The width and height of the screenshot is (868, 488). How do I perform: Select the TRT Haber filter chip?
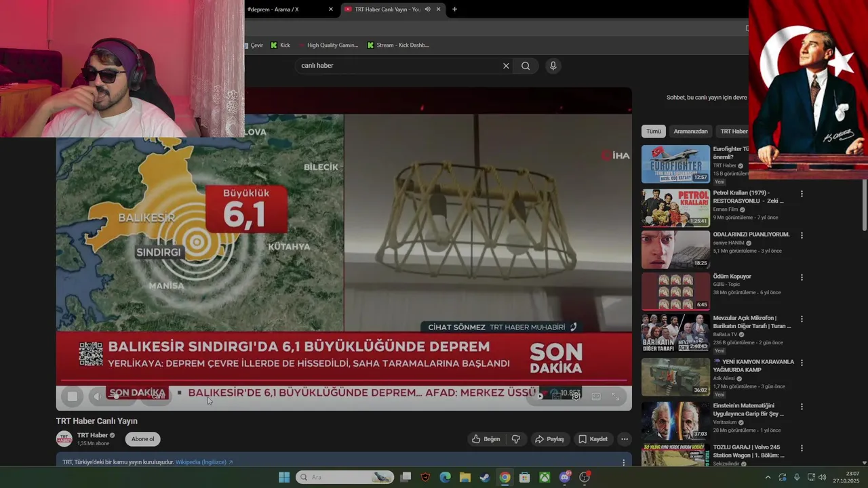[733, 131]
